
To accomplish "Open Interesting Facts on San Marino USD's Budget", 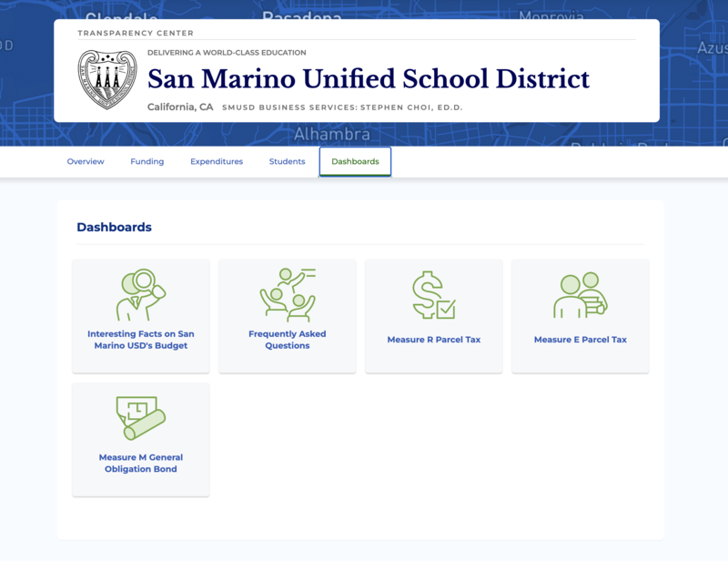I will tap(141, 340).
